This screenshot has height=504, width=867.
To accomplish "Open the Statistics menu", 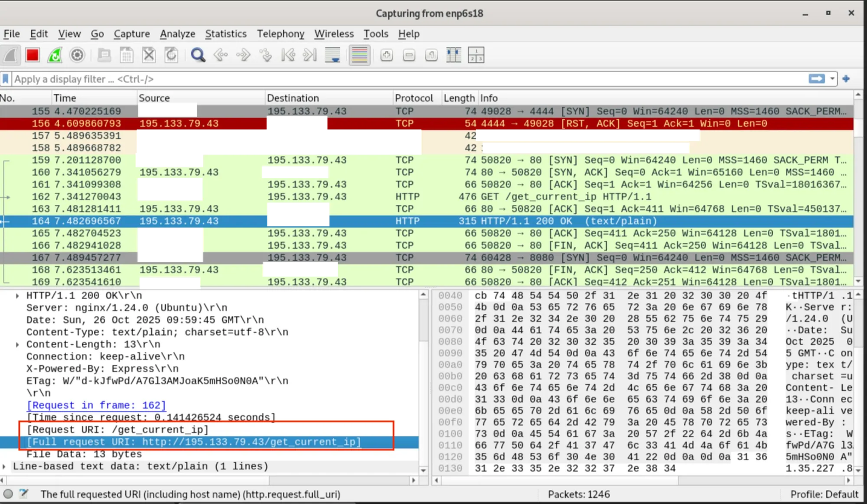I will point(225,34).
